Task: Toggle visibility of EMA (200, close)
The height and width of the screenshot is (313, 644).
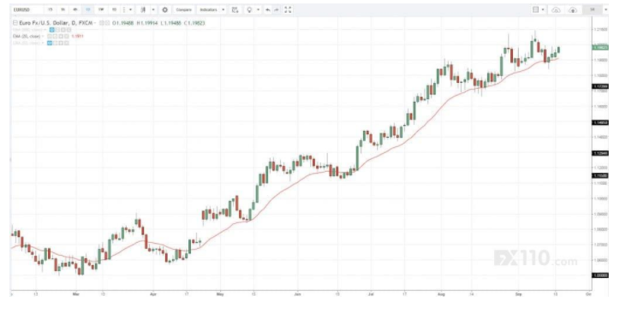Action: point(51,30)
